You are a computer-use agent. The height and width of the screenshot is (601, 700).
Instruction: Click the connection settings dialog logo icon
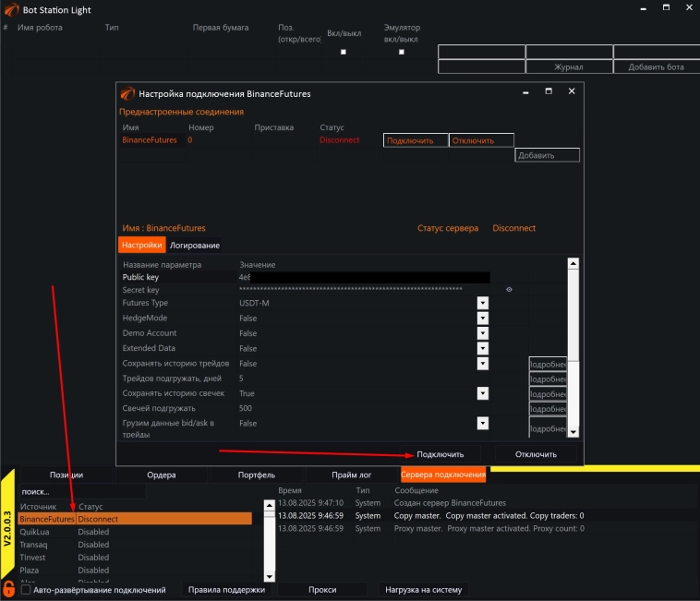(x=127, y=93)
